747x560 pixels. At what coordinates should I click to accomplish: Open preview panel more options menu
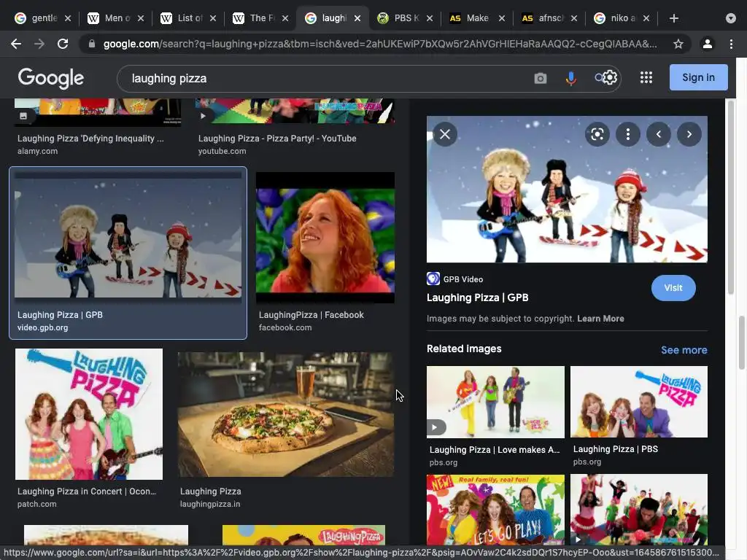pyautogui.click(x=628, y=134)
